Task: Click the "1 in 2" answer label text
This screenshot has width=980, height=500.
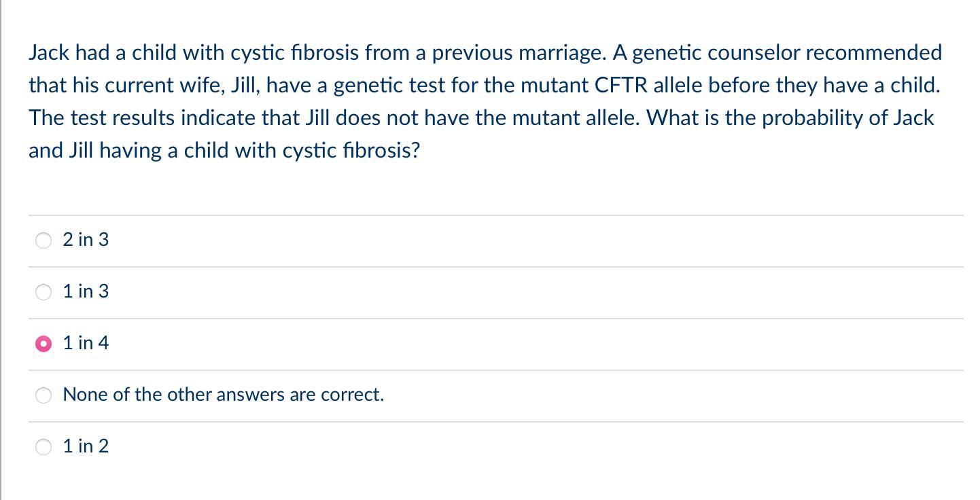Action: click(86, 446)
